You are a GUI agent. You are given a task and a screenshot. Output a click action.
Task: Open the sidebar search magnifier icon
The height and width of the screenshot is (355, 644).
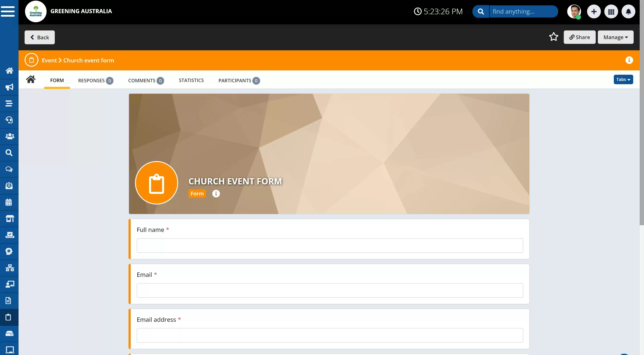9,153
